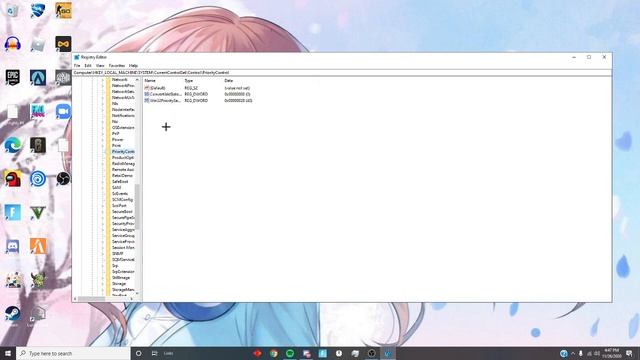
Task: Open Steam from the desktop
Action: (x=13, y=313)
